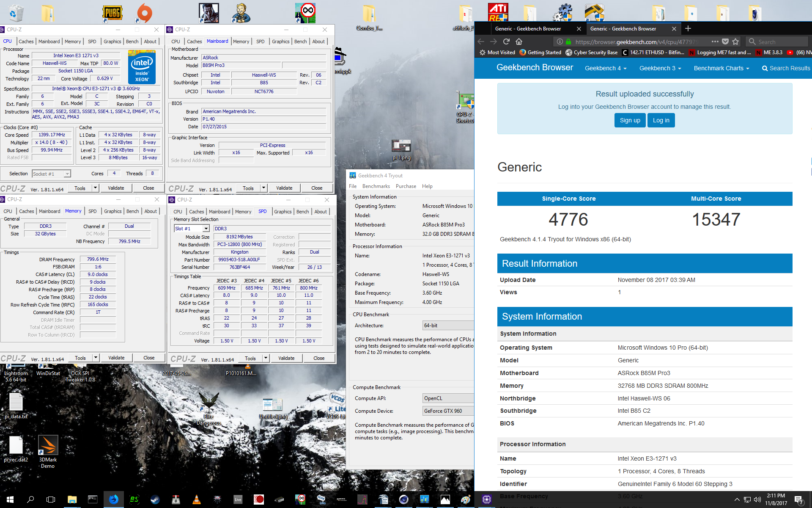Click the Single-Core Score value 4776
This screenshot has height=508, width=812.
click(568, 219)
